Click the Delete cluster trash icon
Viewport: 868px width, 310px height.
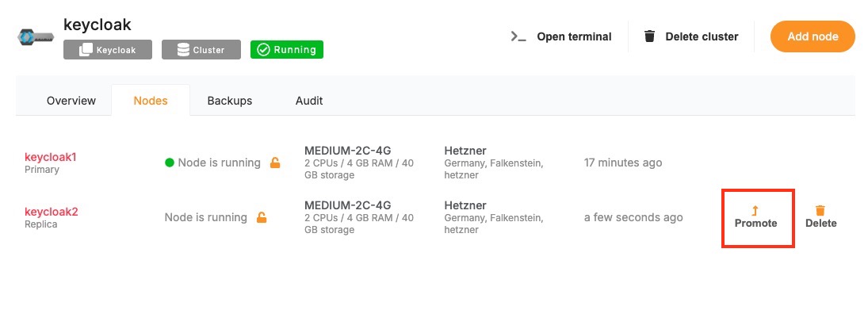pos(650,36)
